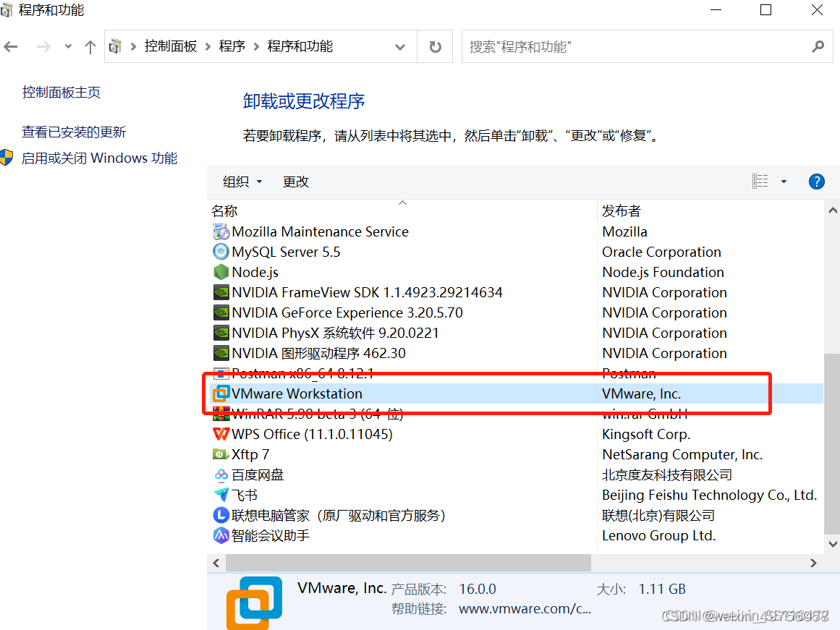Select Mozilla Maintenance Service entry name
Screen dimensions: 840x630
[320, 231]
